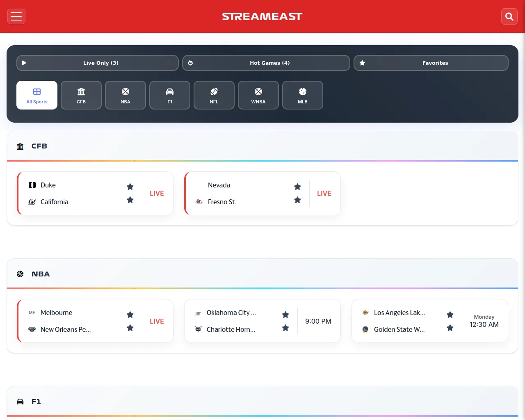Favorite Duke with the star icon
The height and width of the screenshot is (420, 525).
point(130,187)
